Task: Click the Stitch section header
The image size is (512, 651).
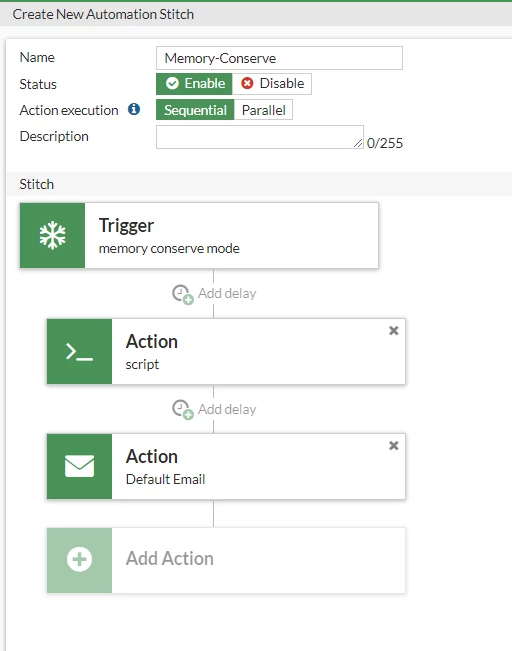Action: pyautogui.click(x=259, y=184)
